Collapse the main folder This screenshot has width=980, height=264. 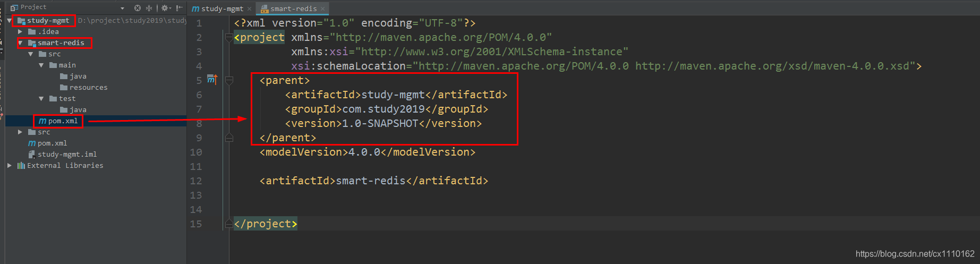[x=41, y=65]
